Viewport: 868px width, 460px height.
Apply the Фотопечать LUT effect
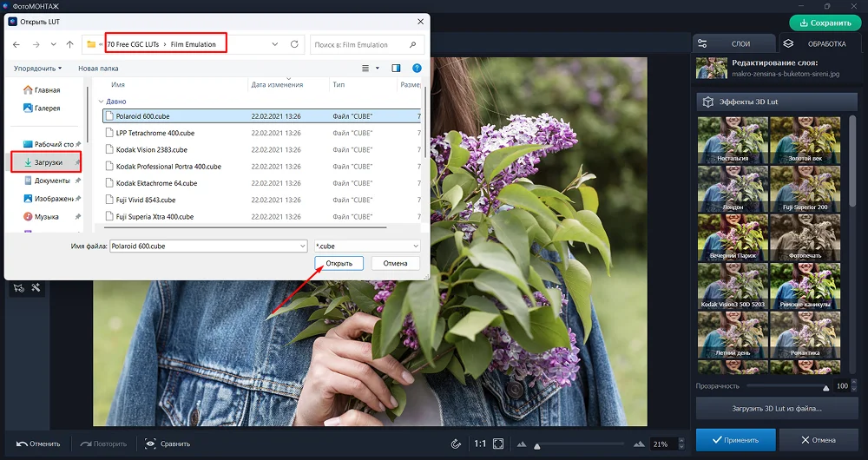(805, 238)
